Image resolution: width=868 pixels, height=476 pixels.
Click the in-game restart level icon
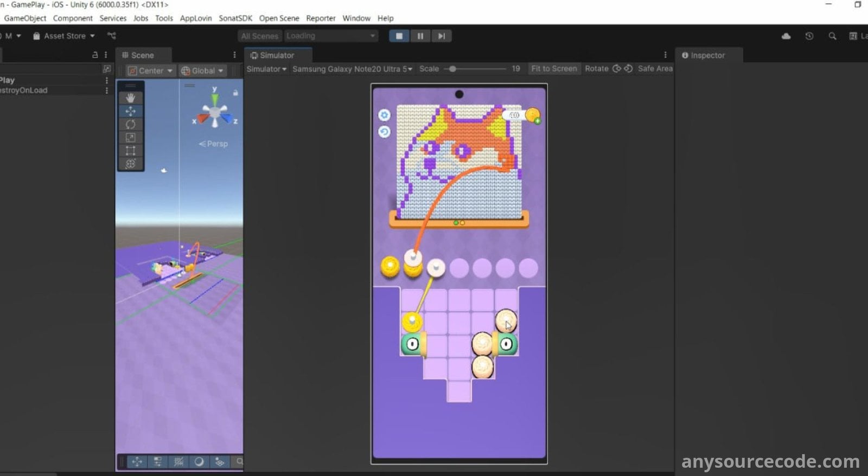coord(384,132)
